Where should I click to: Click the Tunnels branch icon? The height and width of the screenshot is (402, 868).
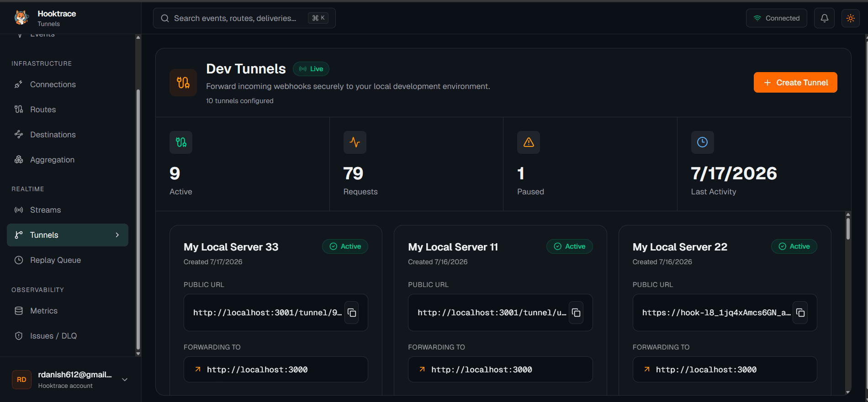pos(19,235)
